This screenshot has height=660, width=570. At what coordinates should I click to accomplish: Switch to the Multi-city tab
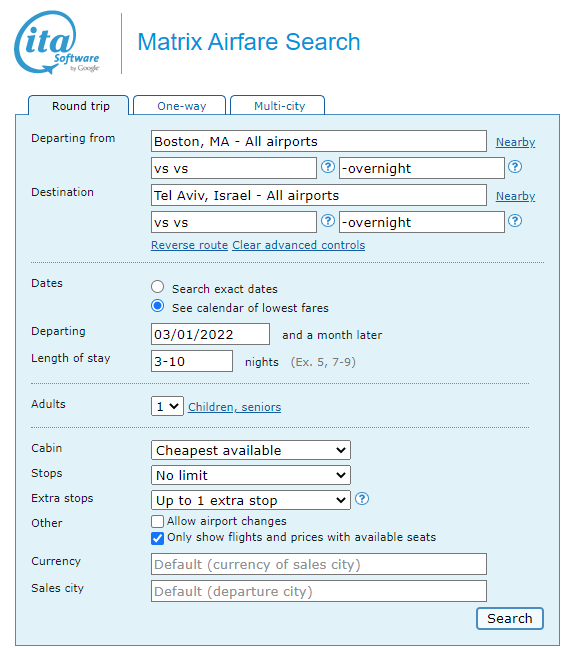click(x=278, y=105)
